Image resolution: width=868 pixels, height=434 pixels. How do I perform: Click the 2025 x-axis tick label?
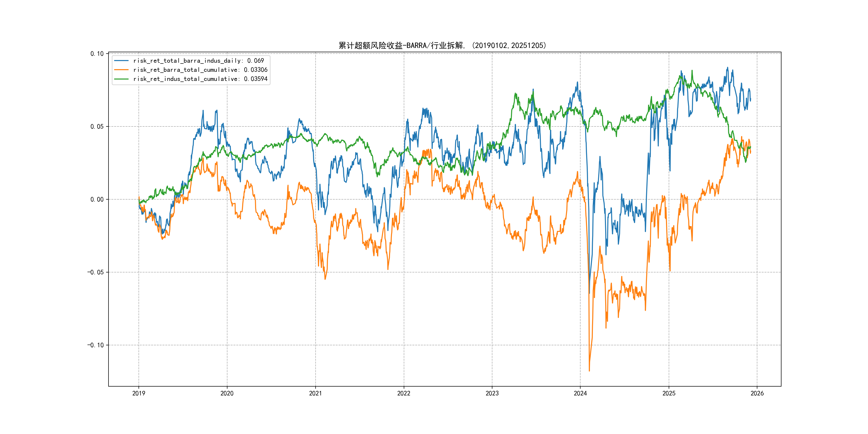[669, 393]
